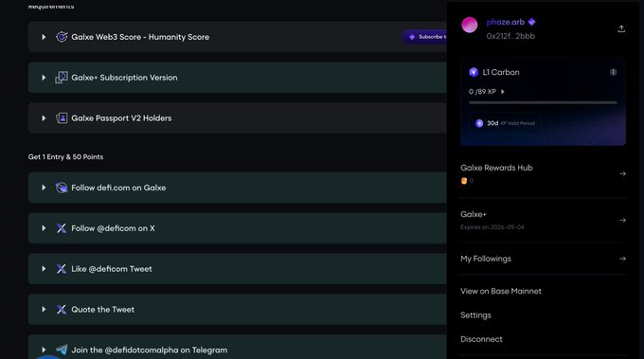The image size is (644, 359).
Task: Click X icon beside Quote the Tweet
Action: click(x=62, y=310)
